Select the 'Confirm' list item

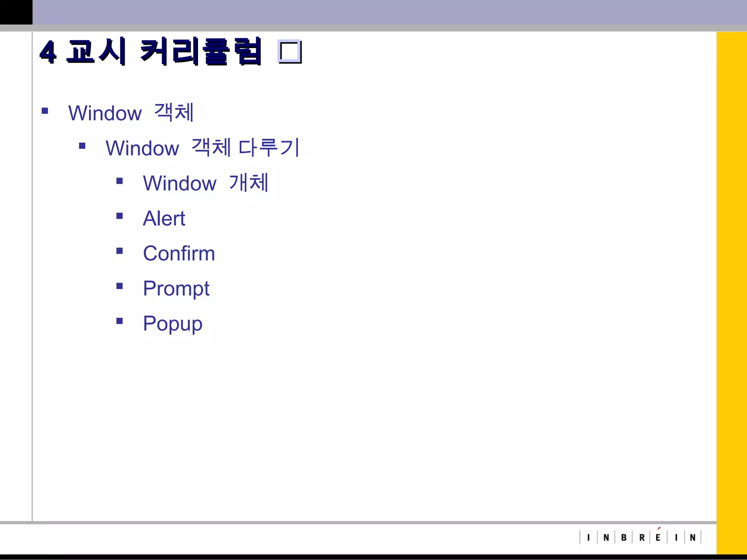pos(179,253)
